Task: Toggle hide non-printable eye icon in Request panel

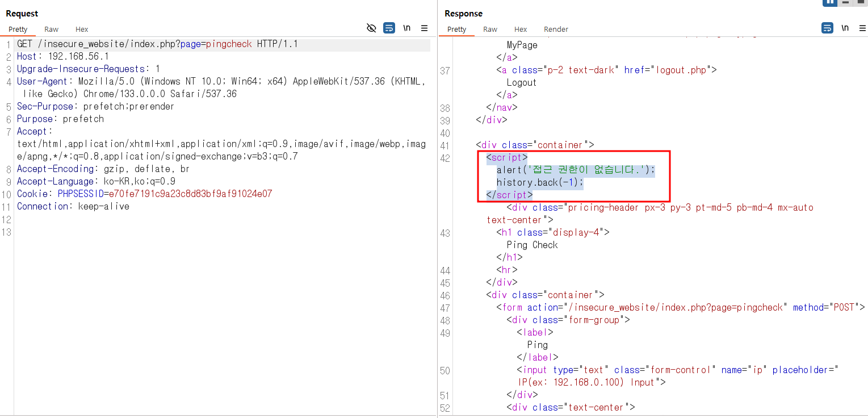Action: point(372,28)
